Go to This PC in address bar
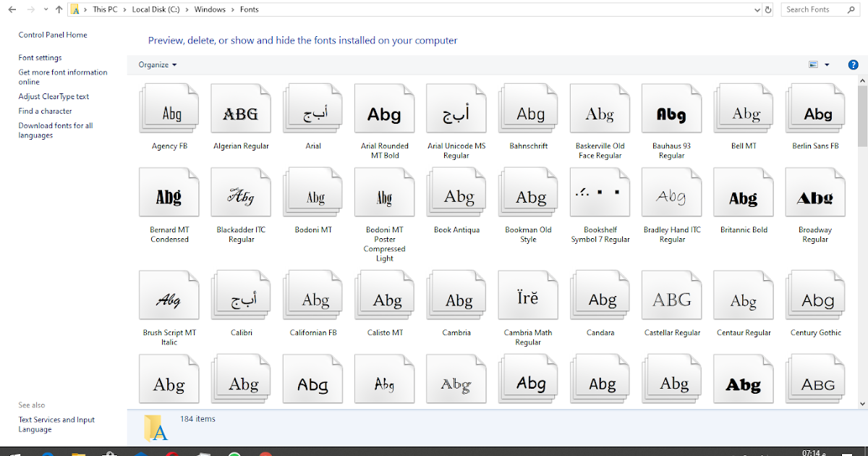This screenshot has width=868, height=456. [106, 9]
